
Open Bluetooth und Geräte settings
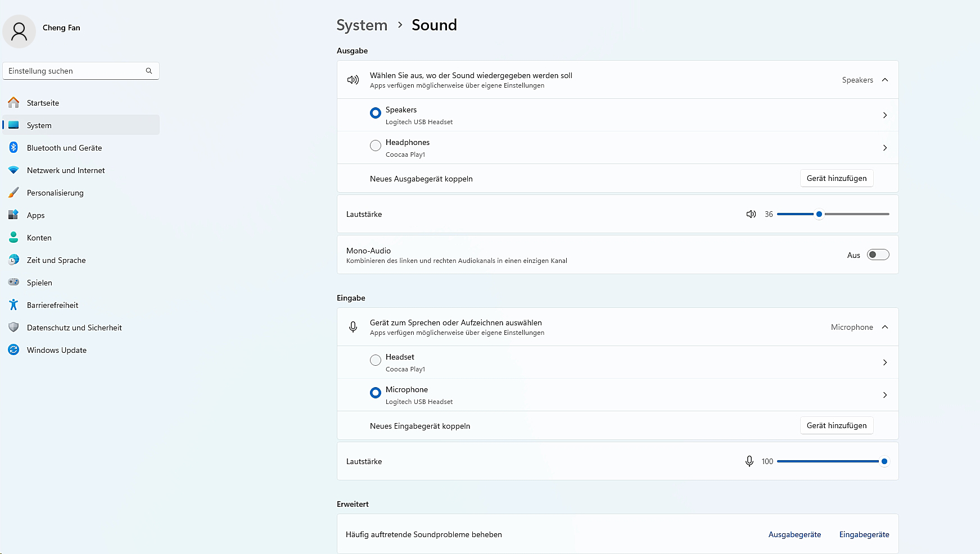pyautogui.click(x=81, y=147)
